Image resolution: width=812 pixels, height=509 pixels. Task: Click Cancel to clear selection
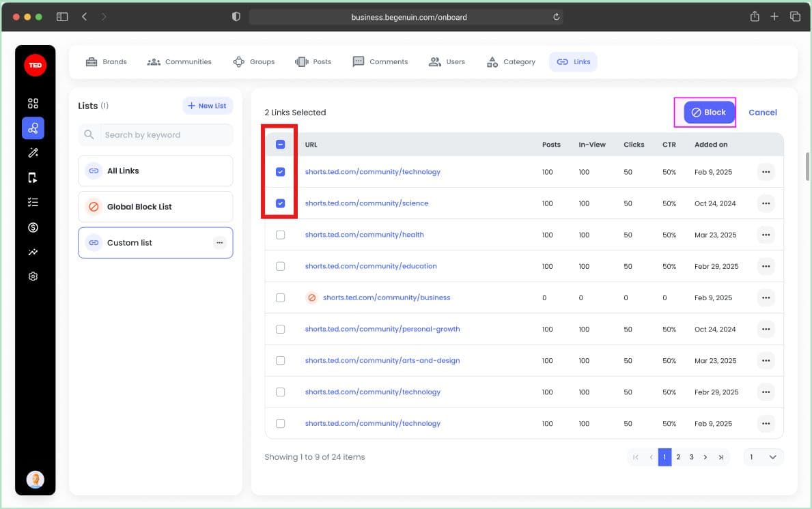click(x=762, y=113)
